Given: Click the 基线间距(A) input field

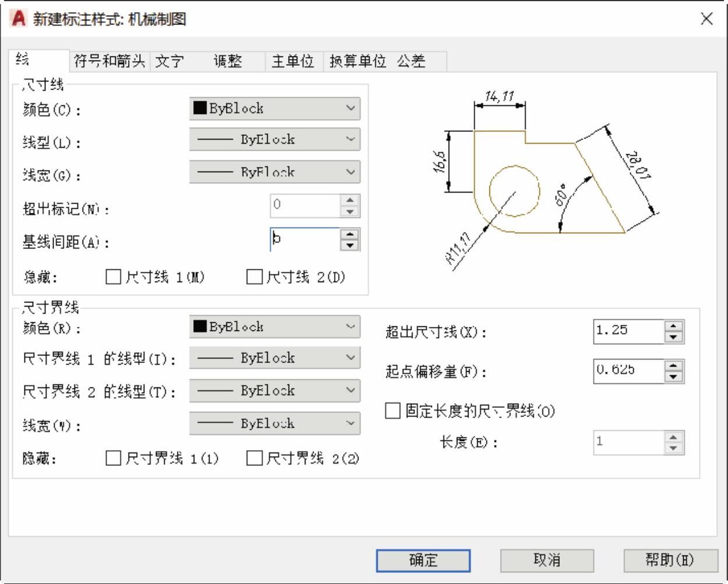Looking at the screenshot, I should [305, 239].
